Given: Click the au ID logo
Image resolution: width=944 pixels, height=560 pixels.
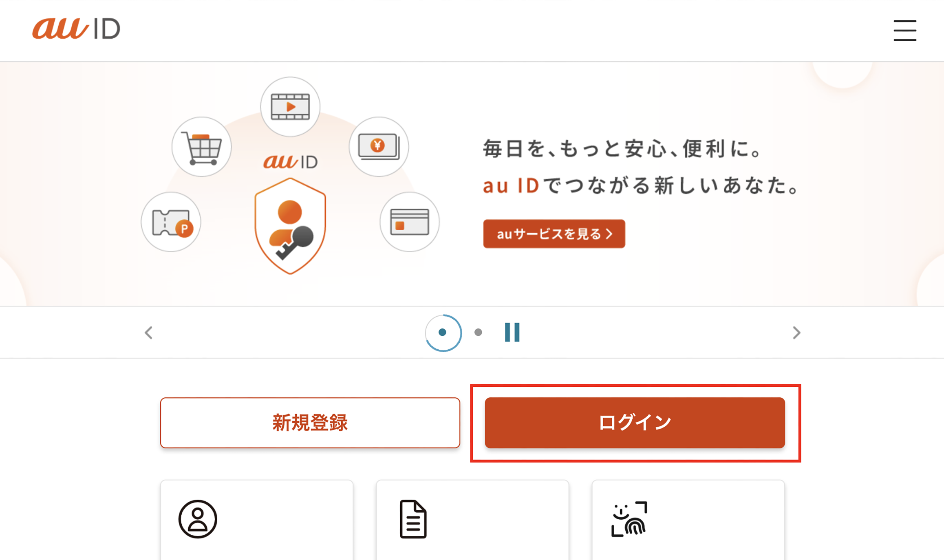Looking at the screenshot, I should click(76, 29).
